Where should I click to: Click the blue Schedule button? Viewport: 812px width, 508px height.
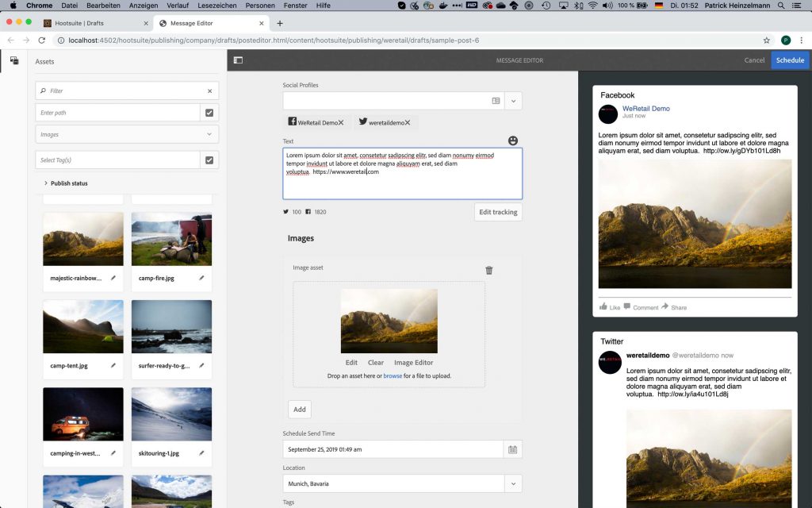pos(790,60)
